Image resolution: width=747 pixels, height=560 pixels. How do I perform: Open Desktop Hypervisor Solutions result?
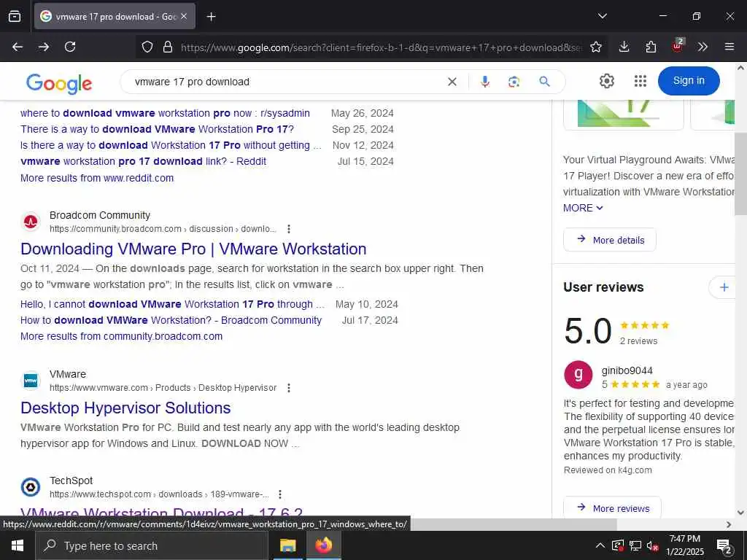coord(125,408)
